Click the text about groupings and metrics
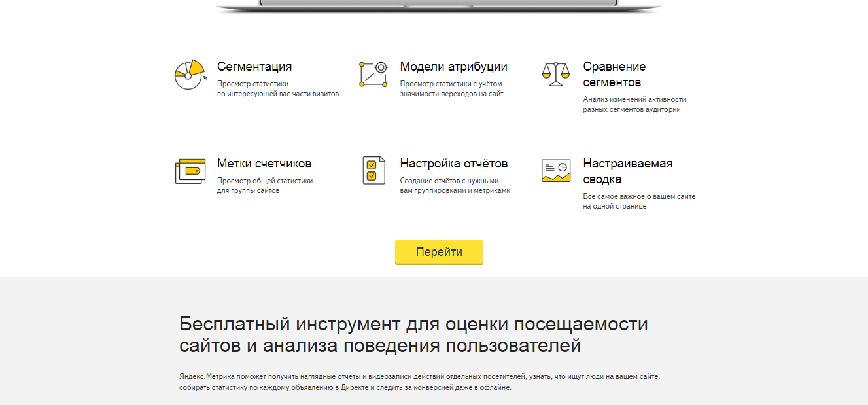The width and height of the screenshot is (868, 405). tap(455, 186)
